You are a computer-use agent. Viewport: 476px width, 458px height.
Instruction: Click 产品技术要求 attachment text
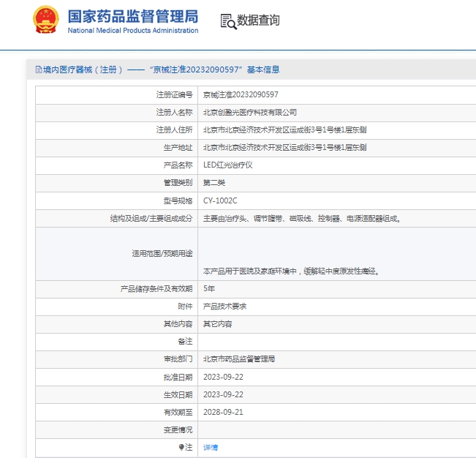point(224,307)
